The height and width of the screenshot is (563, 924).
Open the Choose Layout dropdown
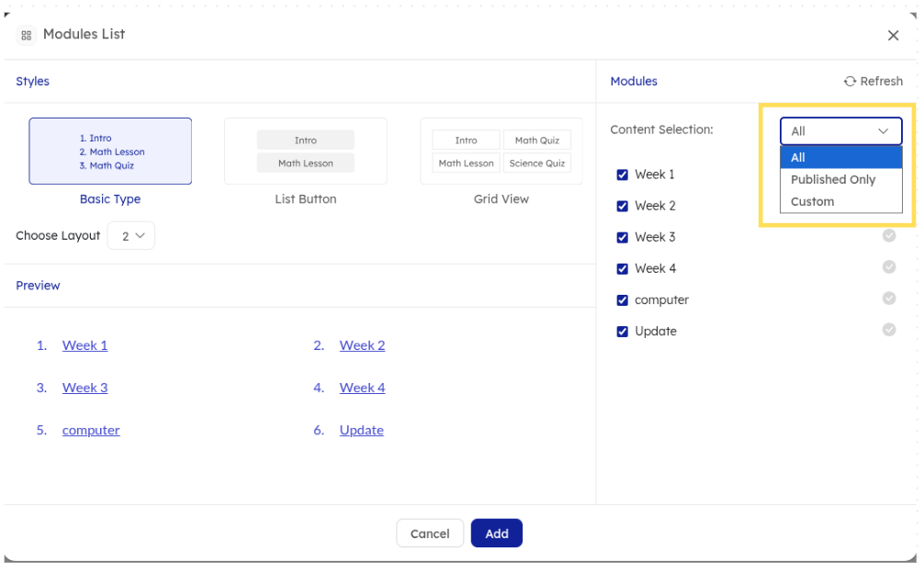tap(131, 236)
